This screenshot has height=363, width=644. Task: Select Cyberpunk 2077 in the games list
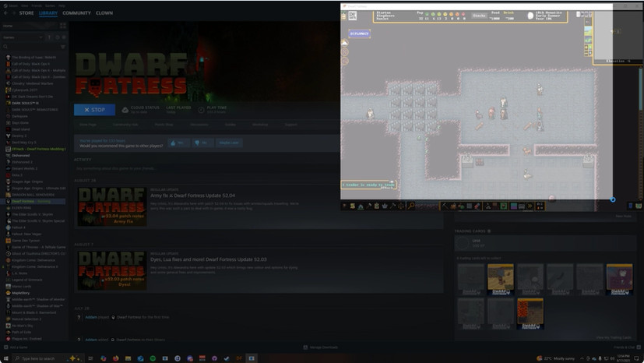pyautogui.click(x=35, y=90)
